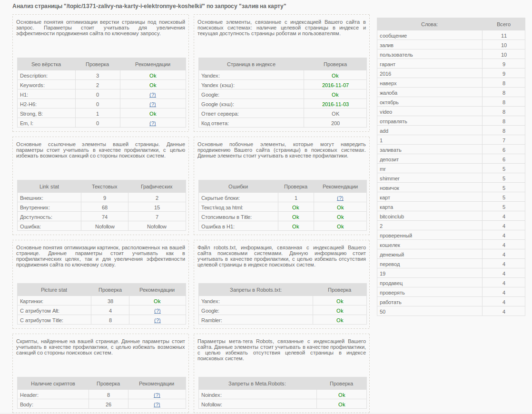The height and width of the screenshot is (414, 532).
Task: Select the word 'новичок' row
Action: pyautogui.click(x=451, y=187)
